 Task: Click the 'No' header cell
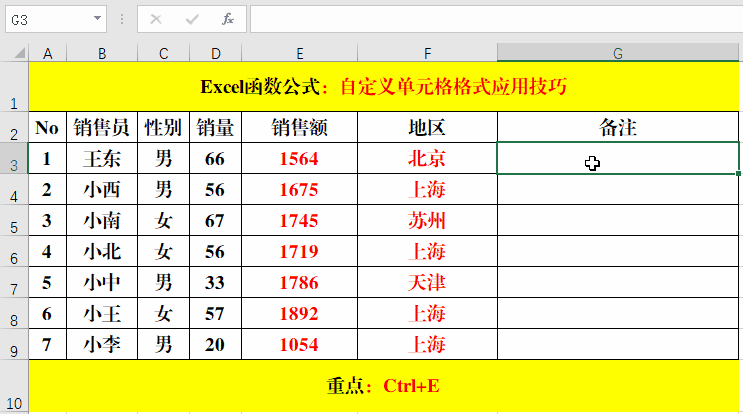tap(47, 127)
